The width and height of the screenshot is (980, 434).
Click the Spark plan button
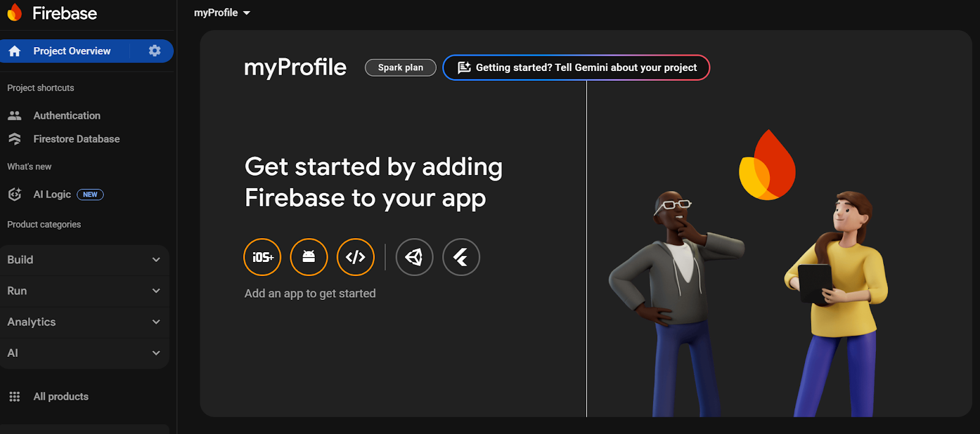pos(401,67)
